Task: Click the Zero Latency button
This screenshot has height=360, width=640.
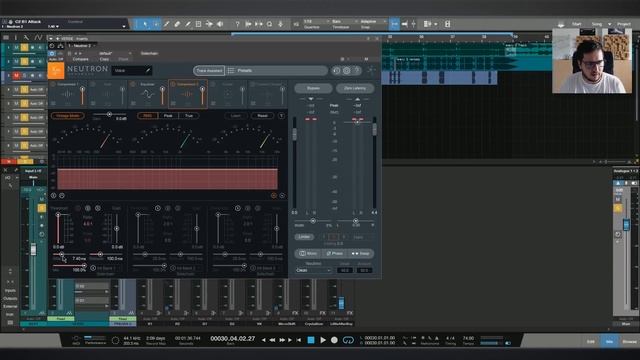Action: 355,88
